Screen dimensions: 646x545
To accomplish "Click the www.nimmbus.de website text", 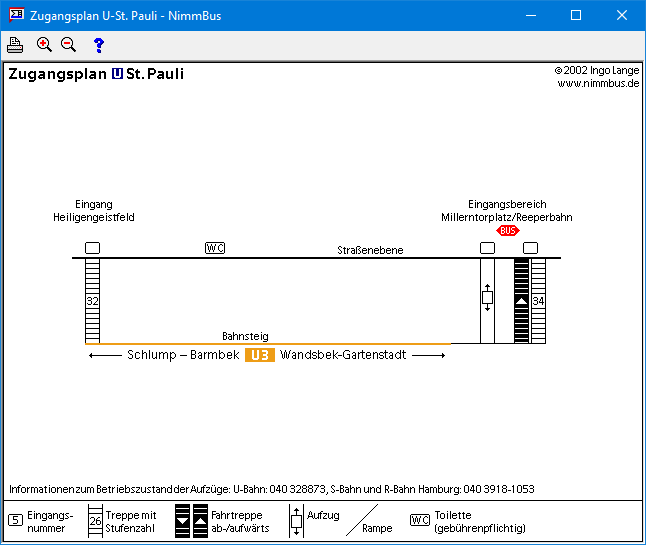I will pos(598,84).
